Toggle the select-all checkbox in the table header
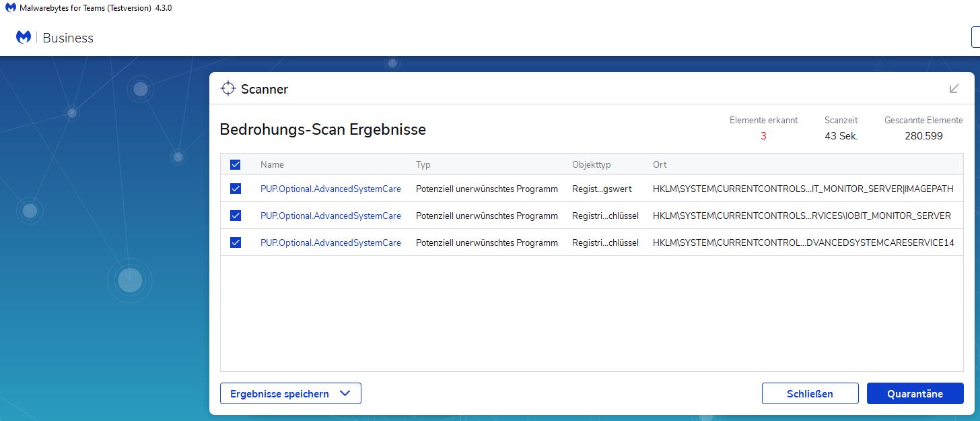Viewport: 980px width, 421px height. tap(236, 164)
